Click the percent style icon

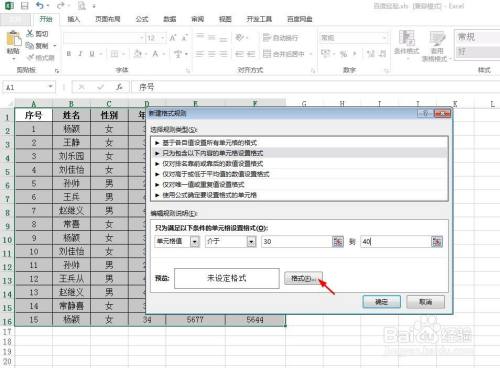344,54
